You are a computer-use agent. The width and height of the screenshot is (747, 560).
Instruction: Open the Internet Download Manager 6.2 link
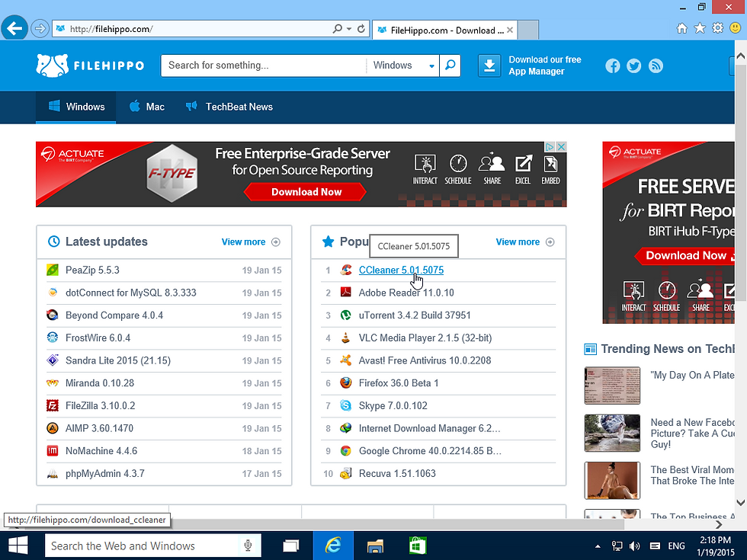click(x=429, y=428)
